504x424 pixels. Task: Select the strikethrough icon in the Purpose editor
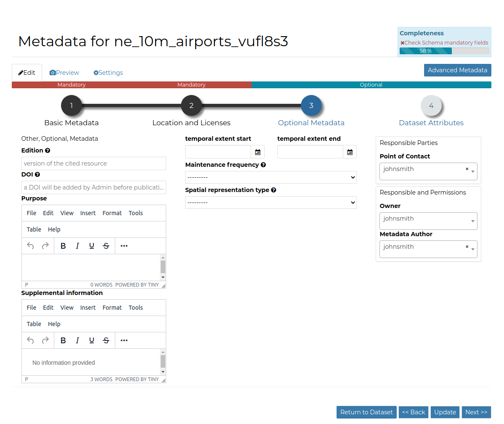pos(106,246)
